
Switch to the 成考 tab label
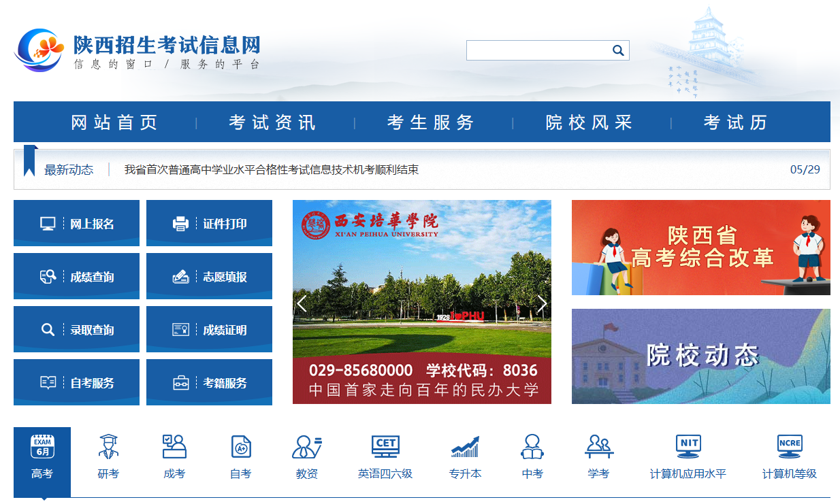pos(174,474)
